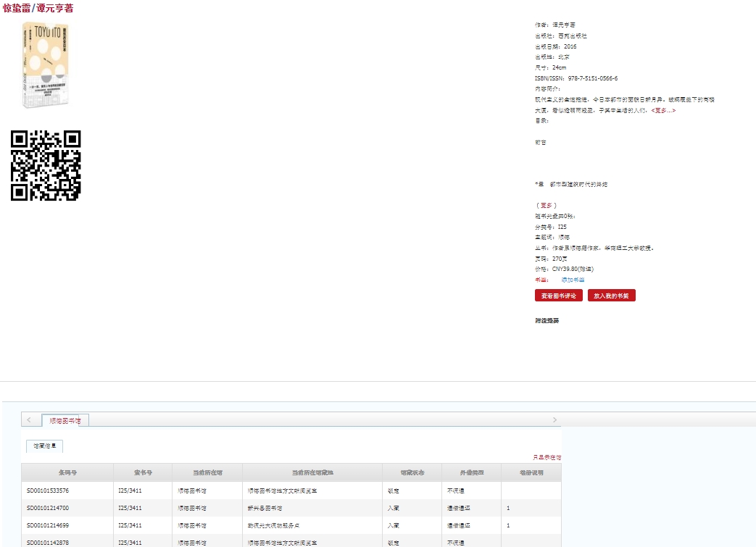This screenshot has width=756, height=547.
Task: Click the 附注提要 heading
Action: tap(547, 321)
